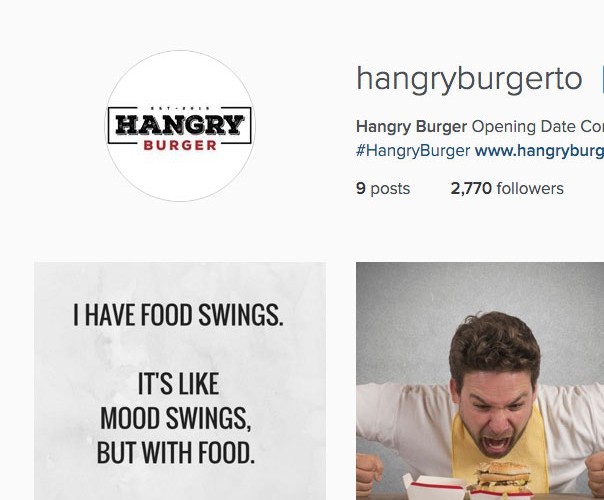Open the 2,770 followers list
604x500 pixels.
tap(507, 189)
